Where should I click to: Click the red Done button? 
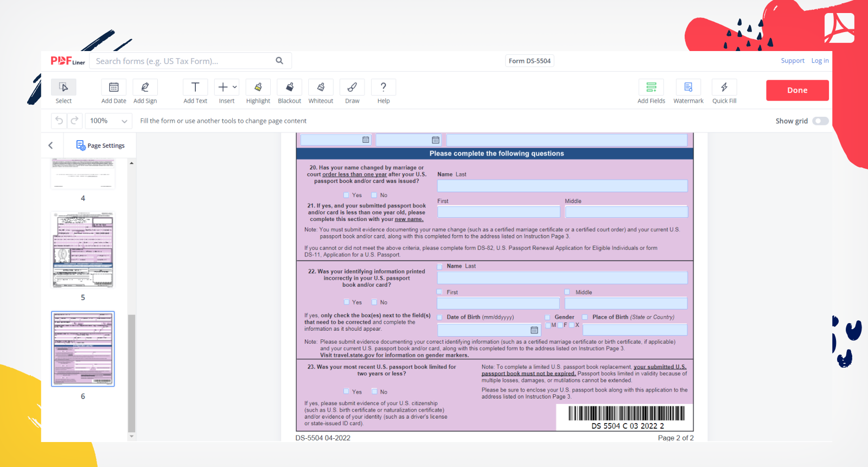797,90
